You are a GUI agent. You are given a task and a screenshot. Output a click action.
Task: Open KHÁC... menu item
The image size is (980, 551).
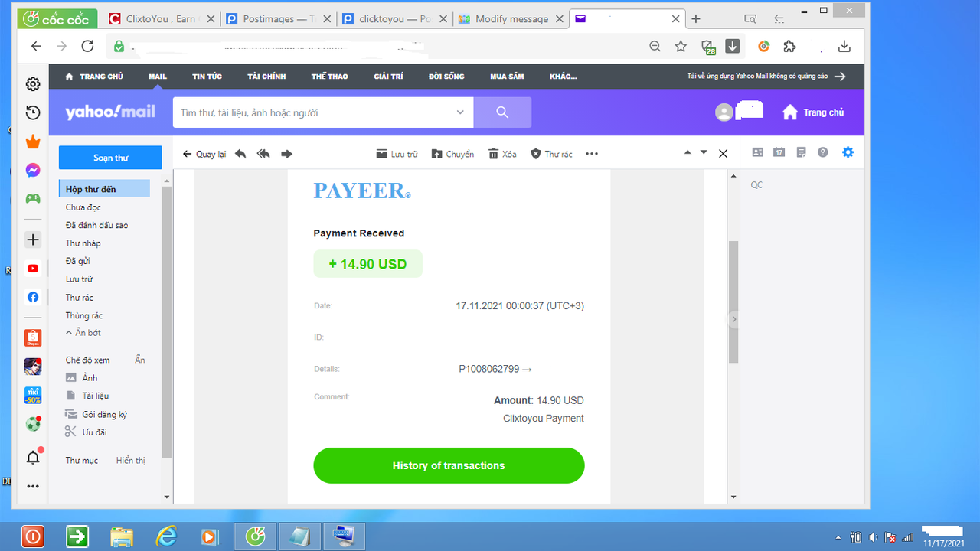(x=563, y=77)
